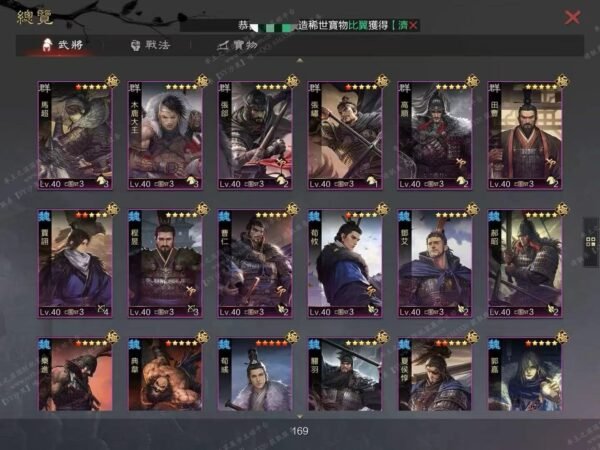This screenshot has height=450, width=600.
Task: Click the gold mark on 張郃's card artwork
Action: 281,162
